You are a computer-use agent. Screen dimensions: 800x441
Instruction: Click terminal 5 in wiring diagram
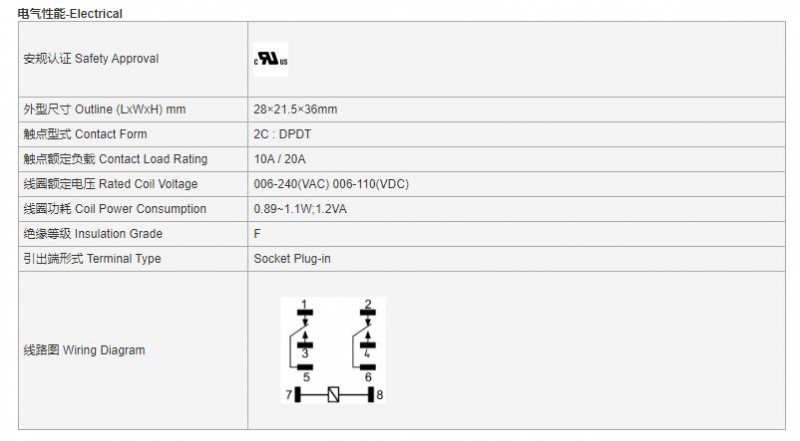coord(305,373)
